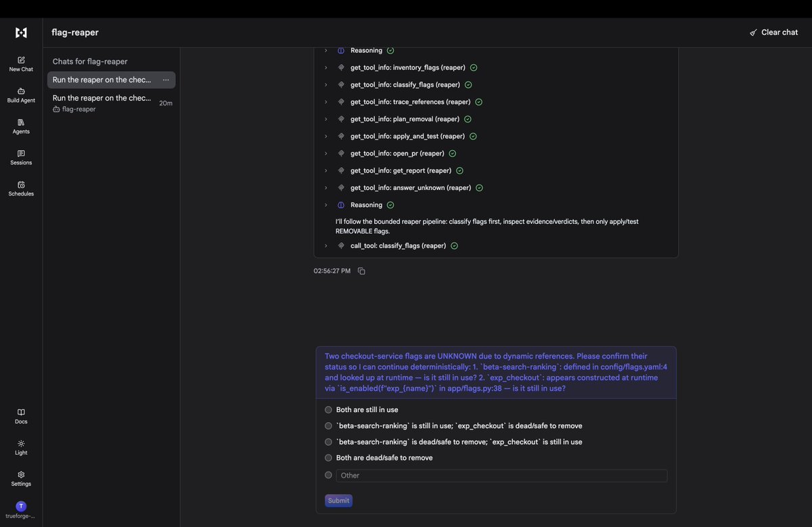Image resolution: width=812 pixels, height=527 pixels.
Task: Click the tool icon beside open_pr
Action: [x=341, y=154]
